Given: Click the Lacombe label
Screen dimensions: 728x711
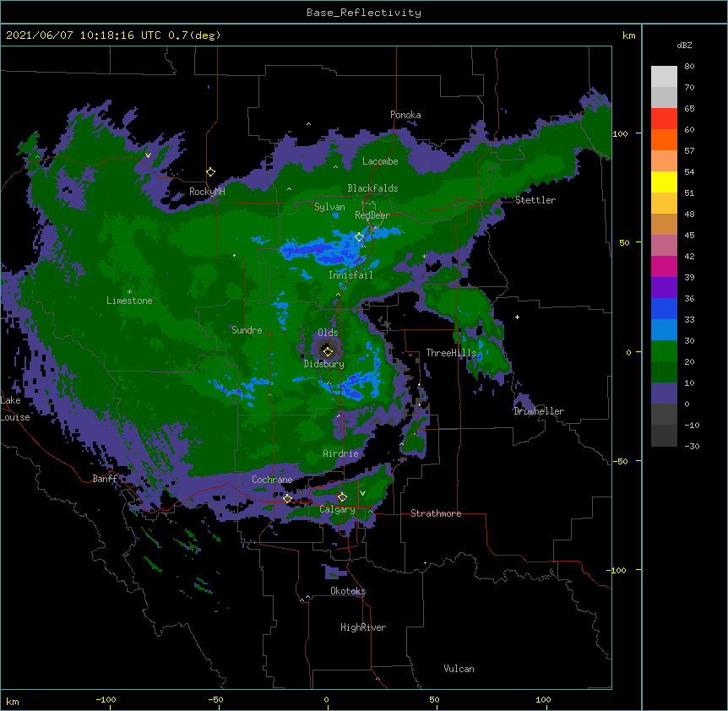Looking at the screenshot, I should click(380, 161).
